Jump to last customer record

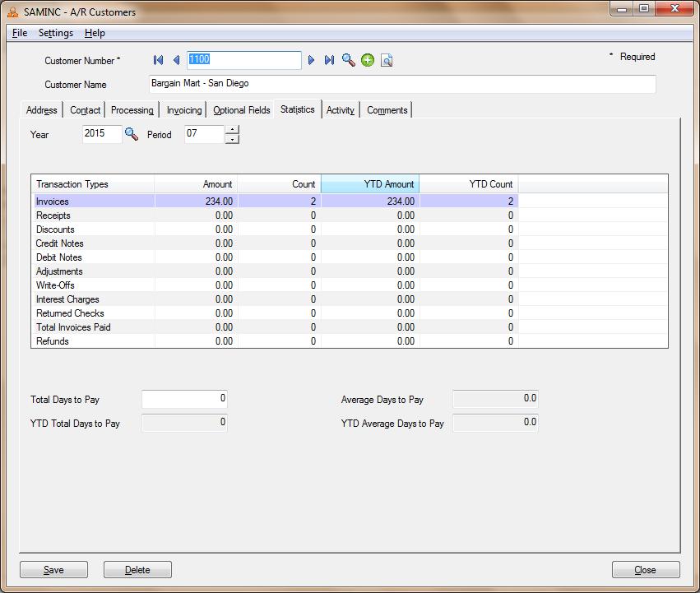click(329, 60)
